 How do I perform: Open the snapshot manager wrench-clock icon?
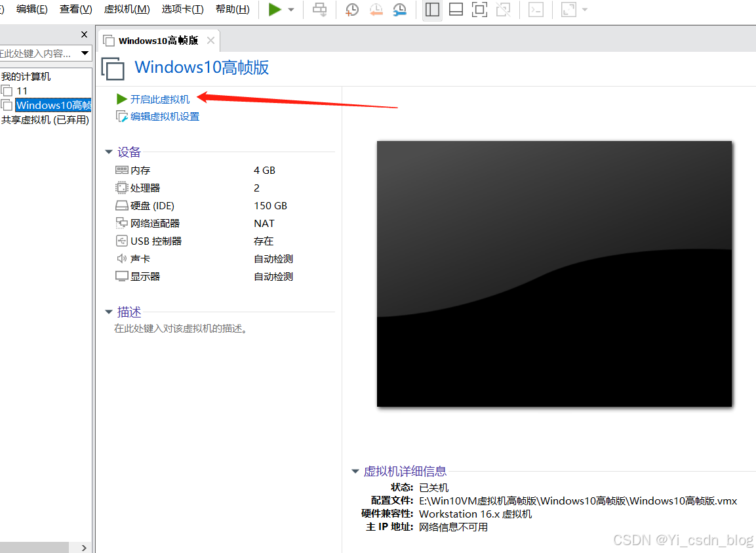coord(400,10)
